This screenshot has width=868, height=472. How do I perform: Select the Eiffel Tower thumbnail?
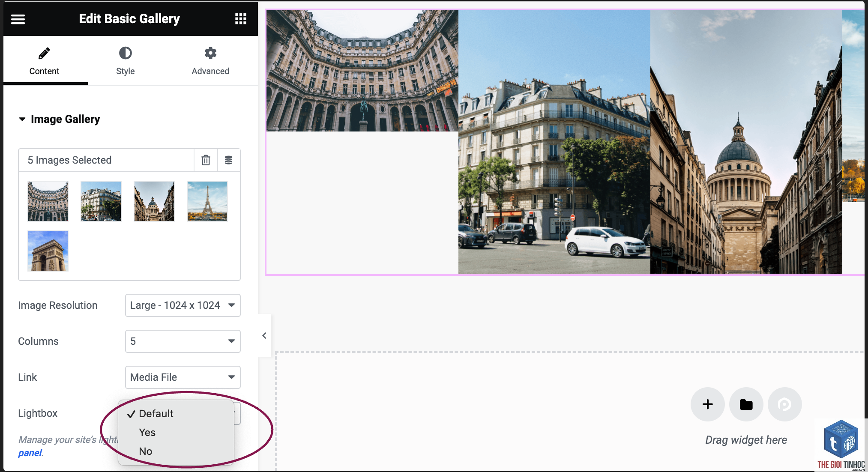207,201
